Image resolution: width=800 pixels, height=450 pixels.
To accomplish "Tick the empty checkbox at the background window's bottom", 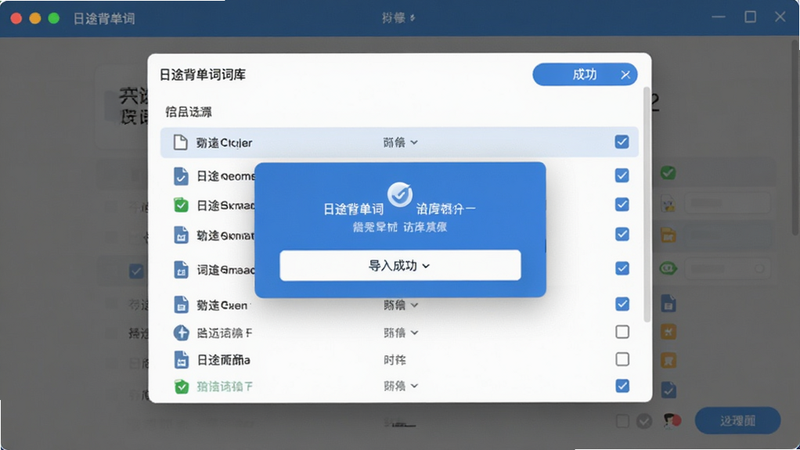I will click(x=622, y=421).
